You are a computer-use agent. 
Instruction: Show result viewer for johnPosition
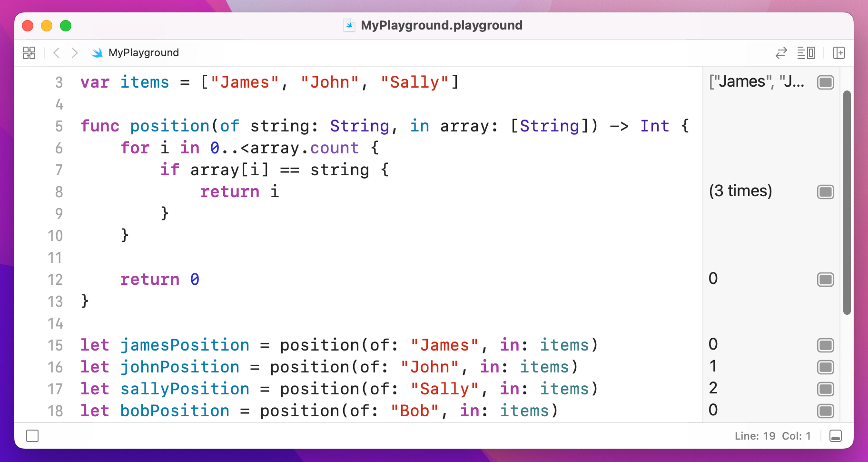(x=825, y=367)
